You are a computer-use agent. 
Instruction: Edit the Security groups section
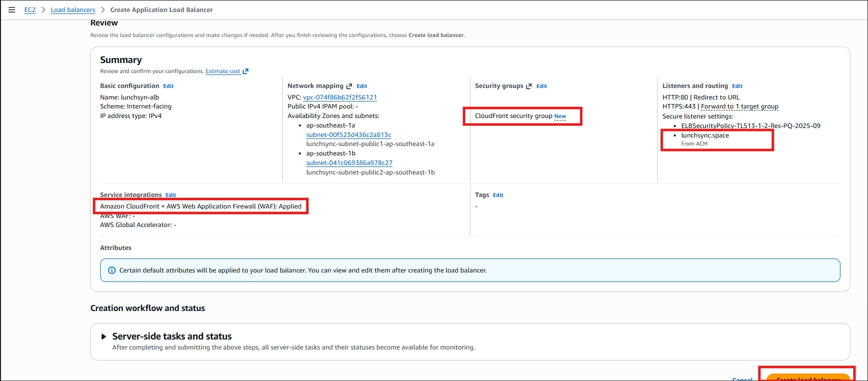pyautogui.click(x=542, y=86)
